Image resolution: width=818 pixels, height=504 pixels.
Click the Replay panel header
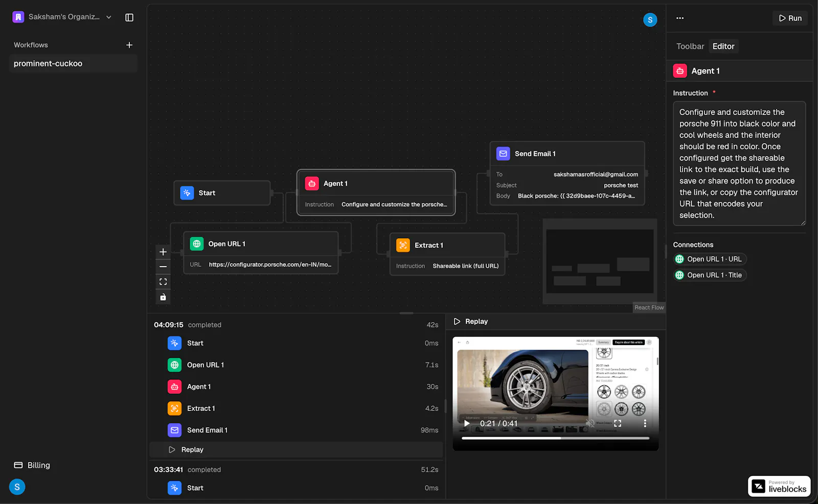(x=556, y=322)
